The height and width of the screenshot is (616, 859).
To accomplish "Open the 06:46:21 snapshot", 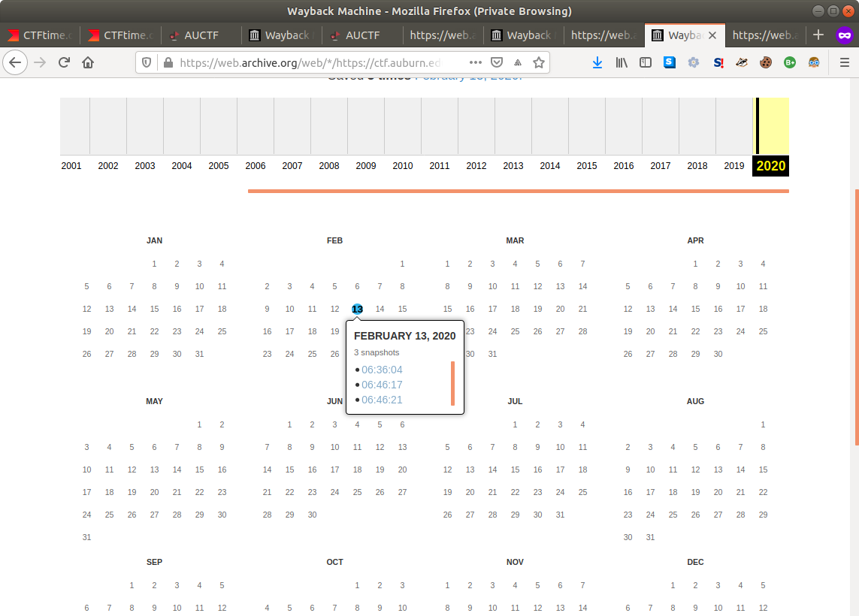I will click(382, 400).
